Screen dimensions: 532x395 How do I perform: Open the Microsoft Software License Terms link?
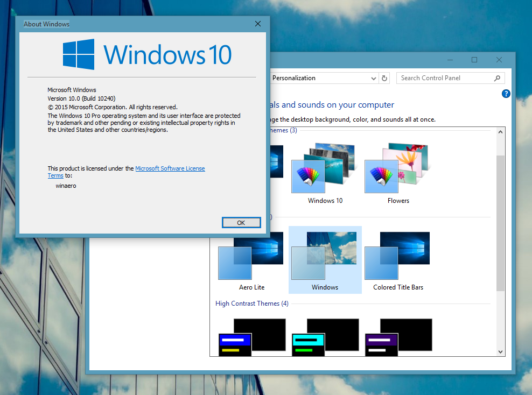point(170,168)
